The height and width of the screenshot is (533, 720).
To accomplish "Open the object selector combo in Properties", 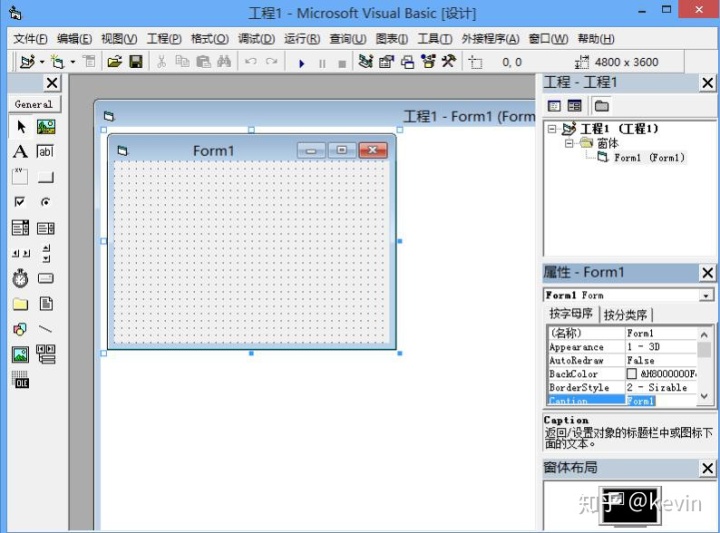I will click(x=706, y=296).
